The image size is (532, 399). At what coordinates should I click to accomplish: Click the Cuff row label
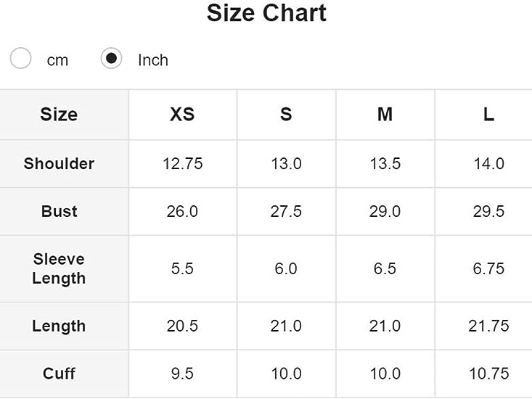tap(59, 374)
